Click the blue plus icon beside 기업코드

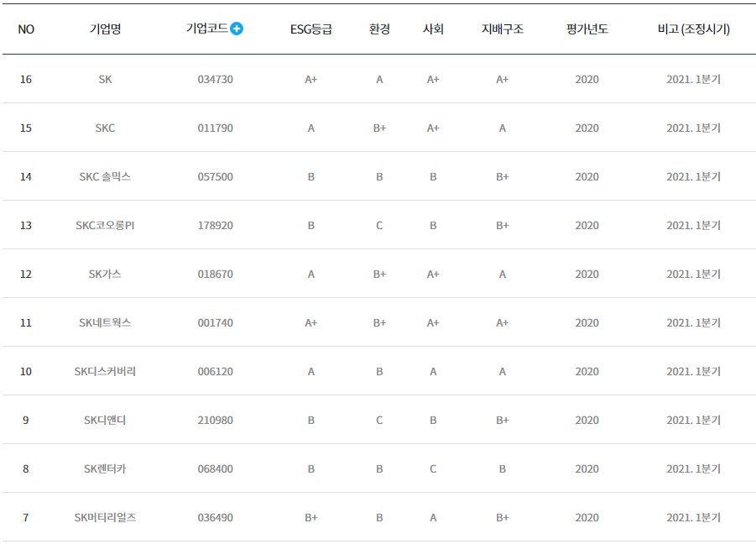click(x=237, y=29)
